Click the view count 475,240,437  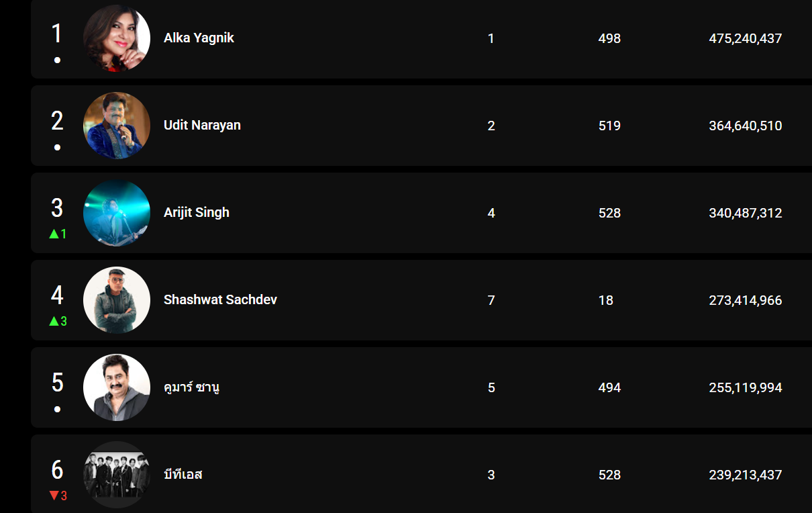[x=745, y=39]
